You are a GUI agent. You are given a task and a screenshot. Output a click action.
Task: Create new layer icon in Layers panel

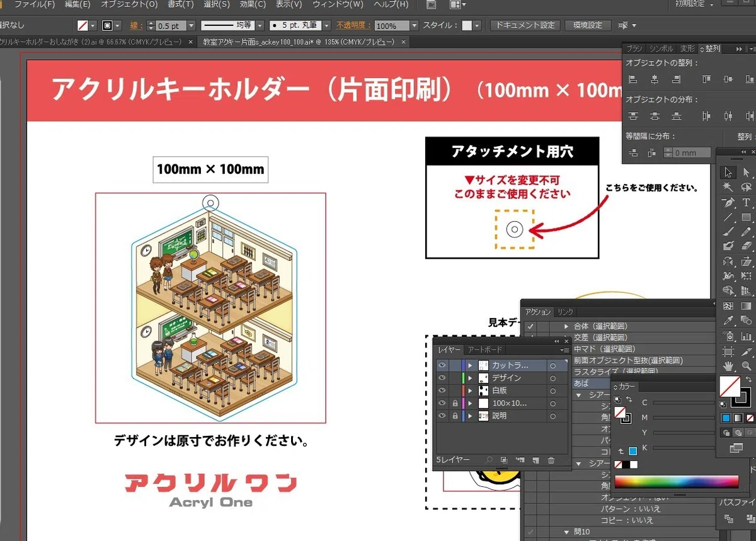[535, 460]
